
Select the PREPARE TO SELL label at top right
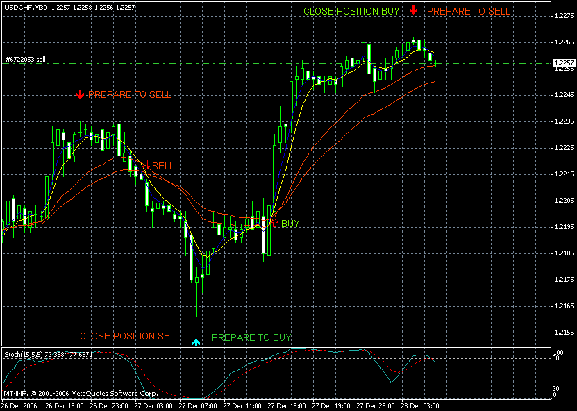469,11
